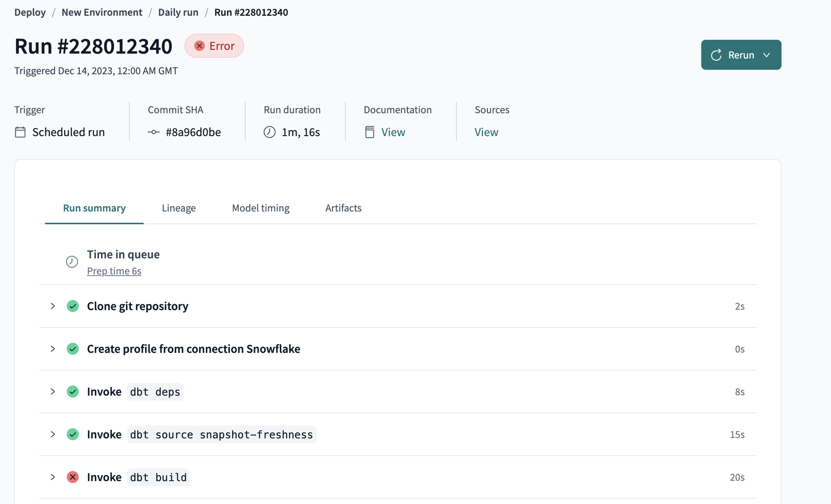831x504 pixels.
Task: Click the scheduled run calendar icon
Action: tap(21, 132)
